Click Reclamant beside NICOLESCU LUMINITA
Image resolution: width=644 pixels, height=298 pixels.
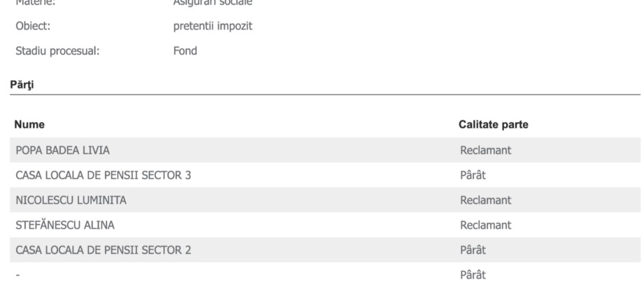point(486,201)
